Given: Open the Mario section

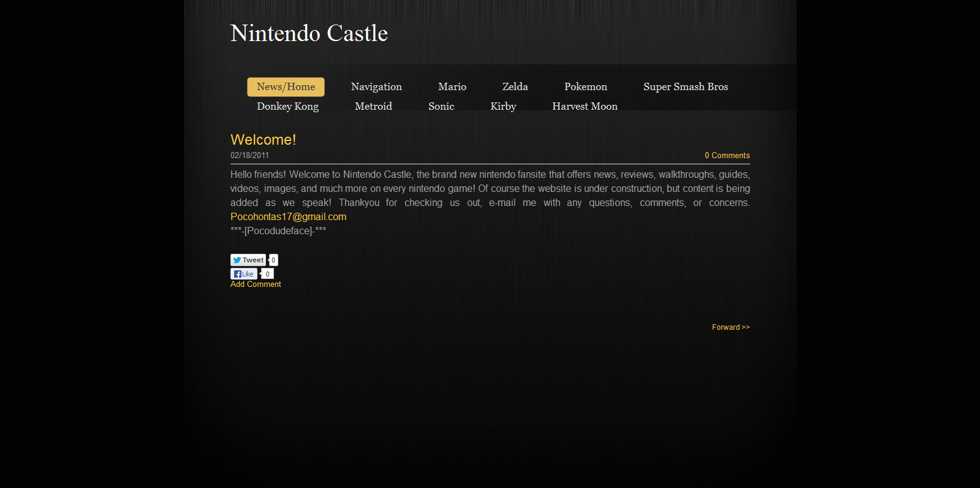Looking at the screenshot, I should point(452,87).
